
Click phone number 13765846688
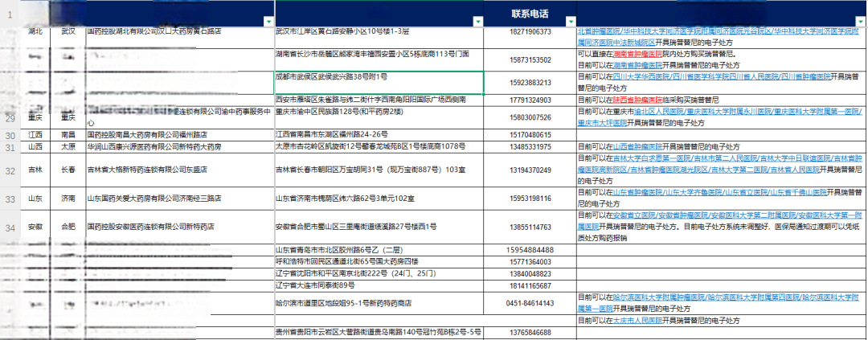530,332
